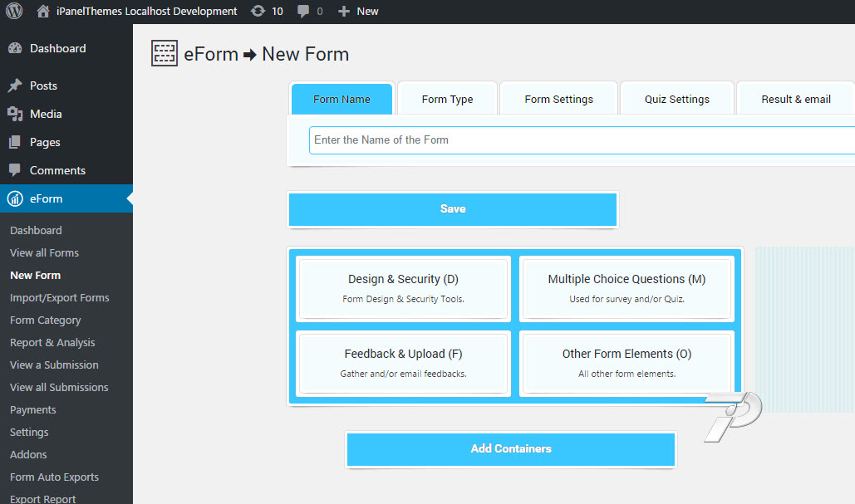Expand Feedback & Upload (F) elements
The height and width of the screenshot is (504, 855).
(403, 362)
